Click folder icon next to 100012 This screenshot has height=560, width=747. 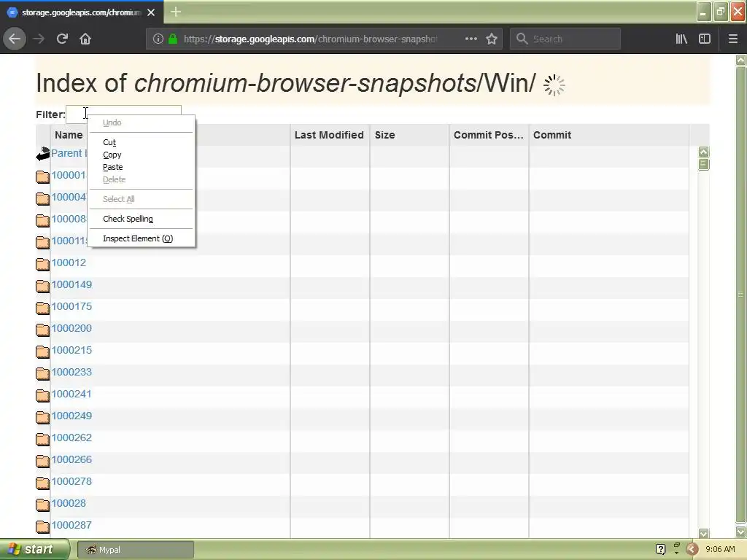[x=42, y=264]
